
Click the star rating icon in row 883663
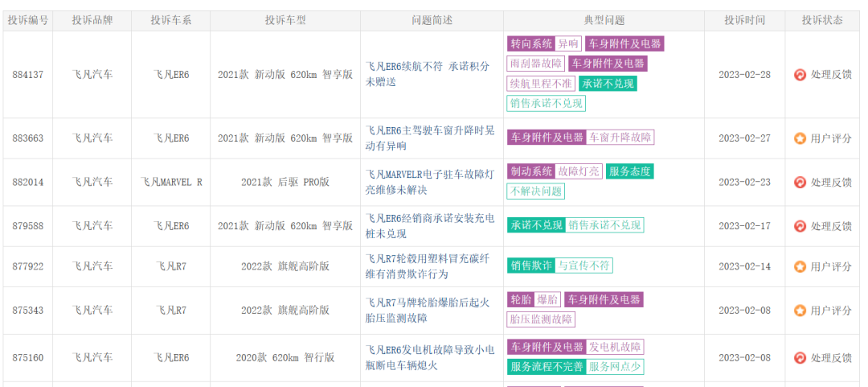click(800, 138)
